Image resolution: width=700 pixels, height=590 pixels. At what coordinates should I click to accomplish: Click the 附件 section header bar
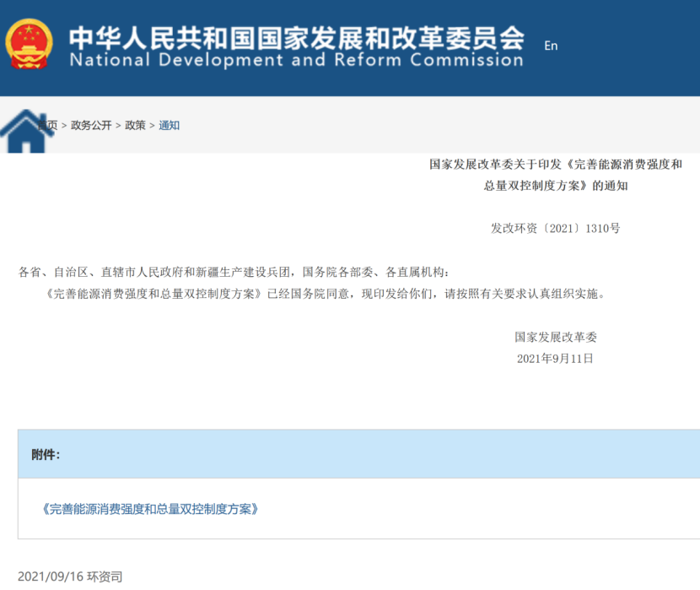pyautogui.click(x=358, y=454)
